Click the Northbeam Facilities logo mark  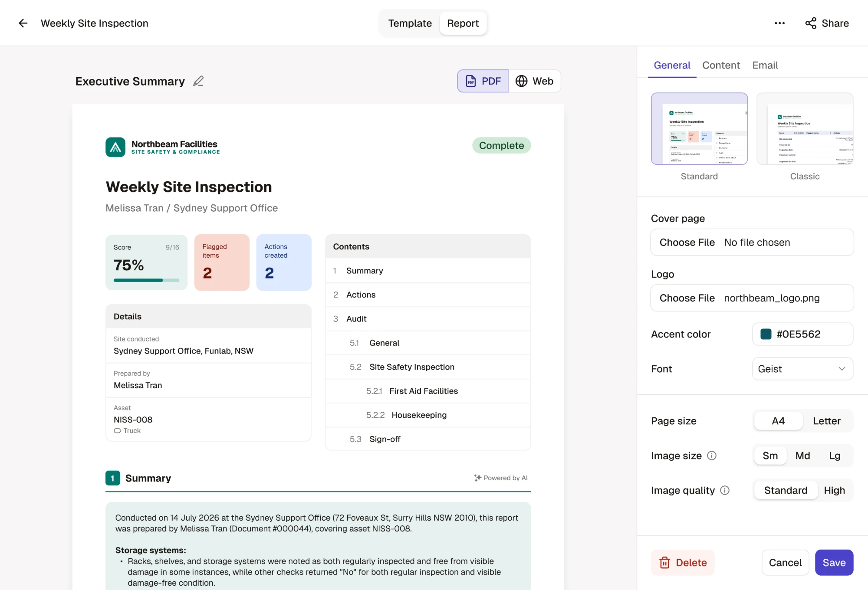point(115,147)
